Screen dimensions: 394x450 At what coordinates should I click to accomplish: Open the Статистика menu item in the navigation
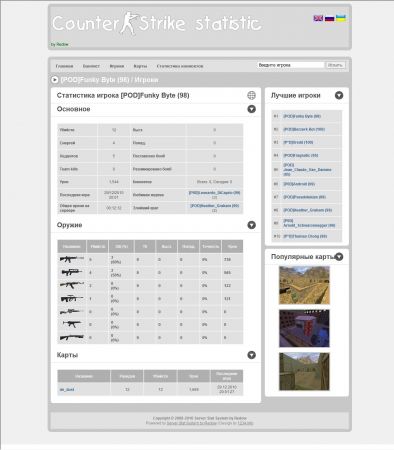[180, 66]
